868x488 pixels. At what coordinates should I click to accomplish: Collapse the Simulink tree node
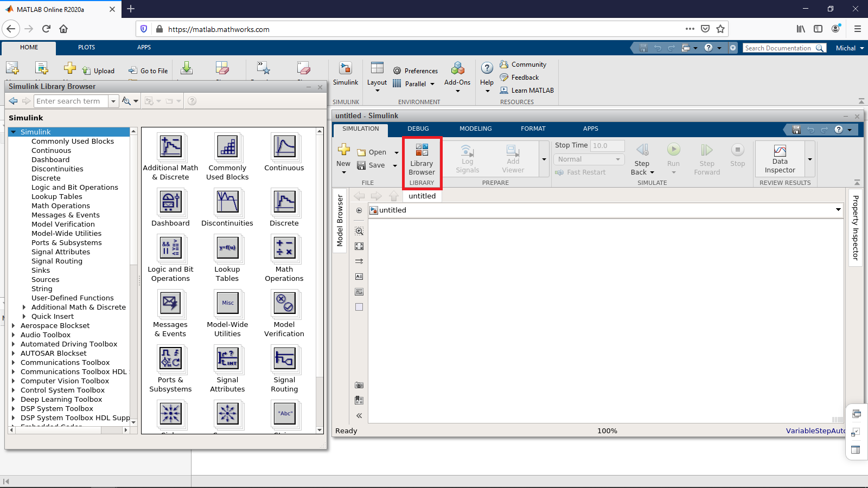coord(13,132)
